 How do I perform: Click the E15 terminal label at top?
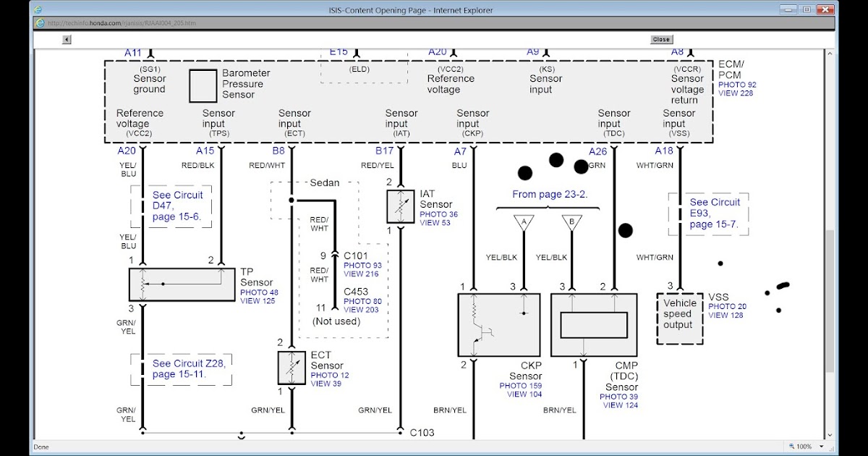pyautogui.click(x=339, y=53)
